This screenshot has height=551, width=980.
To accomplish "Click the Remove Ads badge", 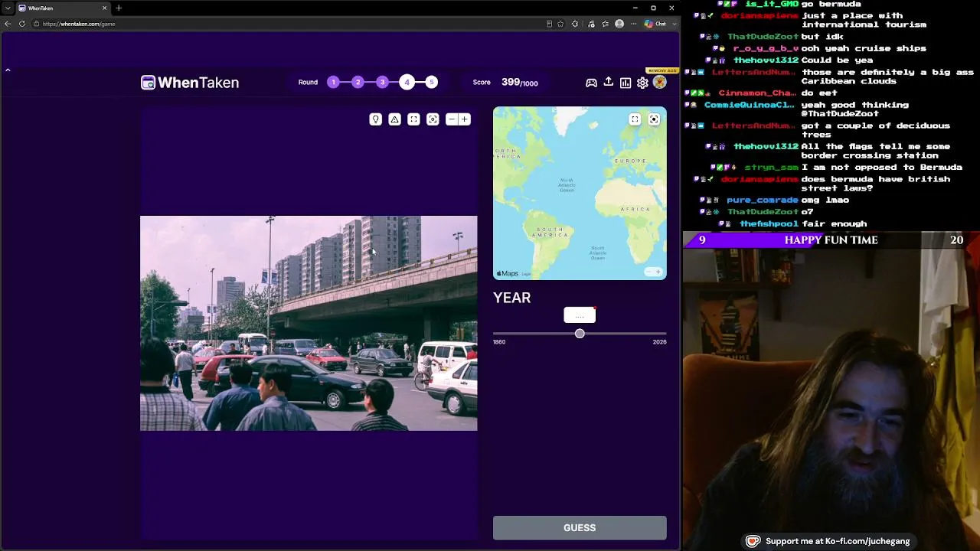I will 661,70.
